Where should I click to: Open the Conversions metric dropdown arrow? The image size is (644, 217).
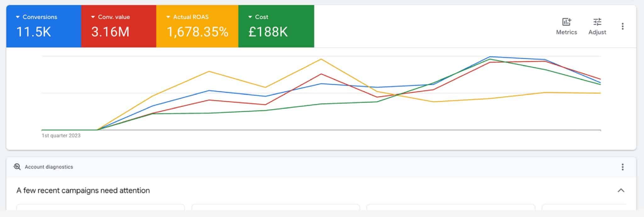pyautogui.click(x=18, y=17)
